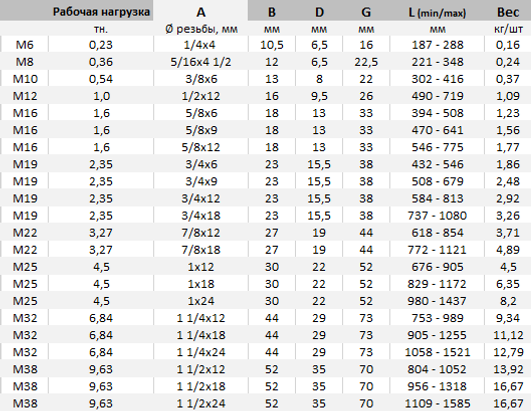
Task: Click thread size cell '1 1/2x12'
Action: [201, 369]
